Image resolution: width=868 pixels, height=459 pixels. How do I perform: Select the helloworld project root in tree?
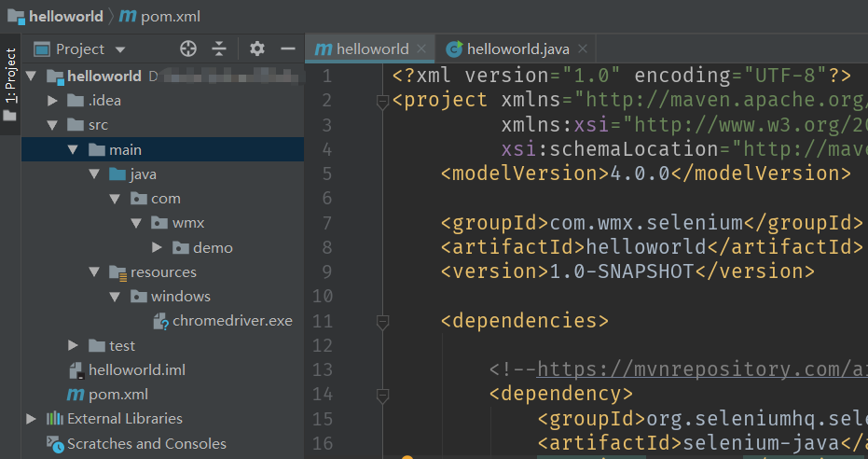tap(103, 76)
